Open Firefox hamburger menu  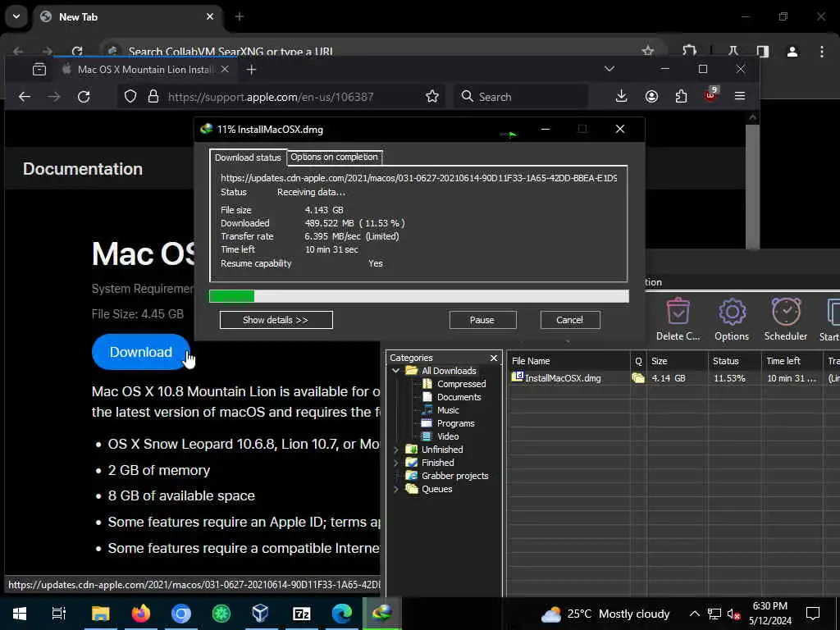740,97
